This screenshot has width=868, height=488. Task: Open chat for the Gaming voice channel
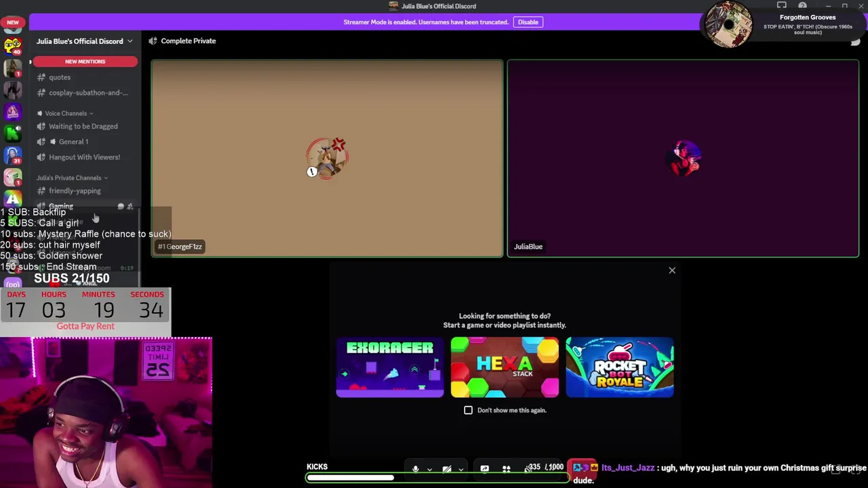121,206
